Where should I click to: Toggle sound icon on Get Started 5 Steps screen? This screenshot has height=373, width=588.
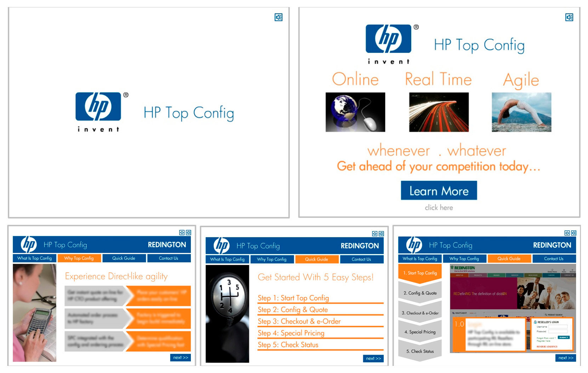click(381, 234)
